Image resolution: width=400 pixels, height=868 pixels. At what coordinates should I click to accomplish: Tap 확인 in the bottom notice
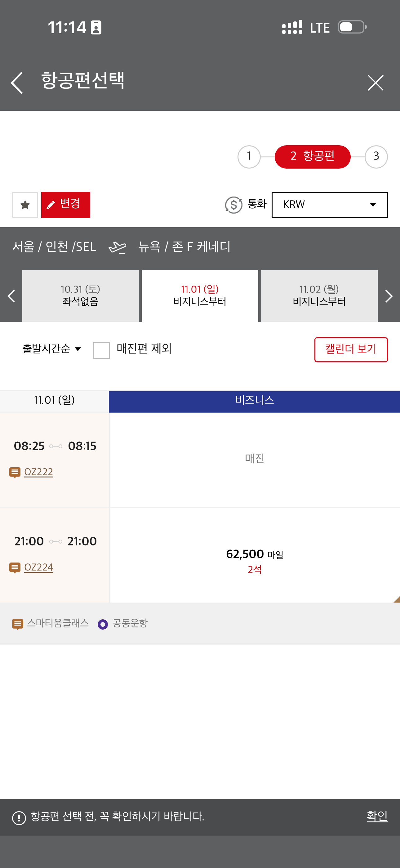[x=377, y=816]
